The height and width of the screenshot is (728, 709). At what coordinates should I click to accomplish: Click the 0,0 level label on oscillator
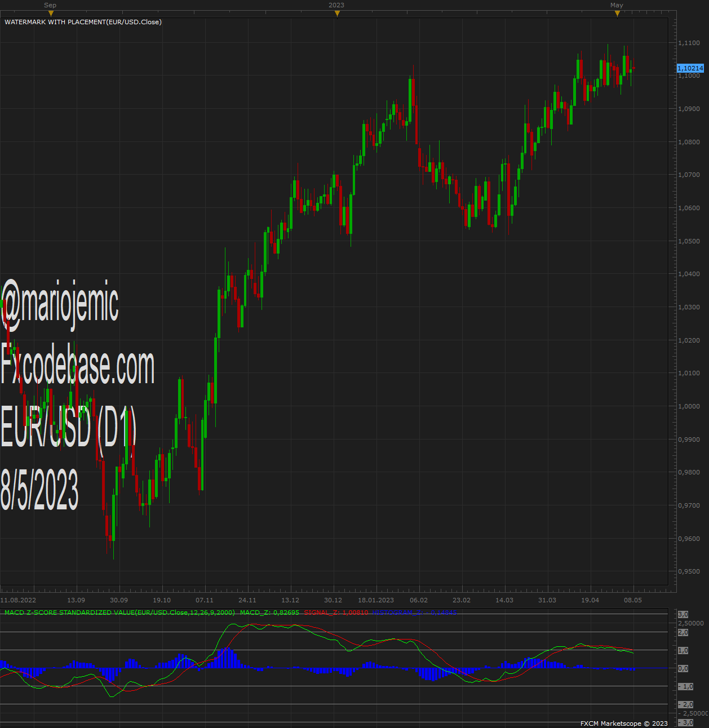coord(683,668)
